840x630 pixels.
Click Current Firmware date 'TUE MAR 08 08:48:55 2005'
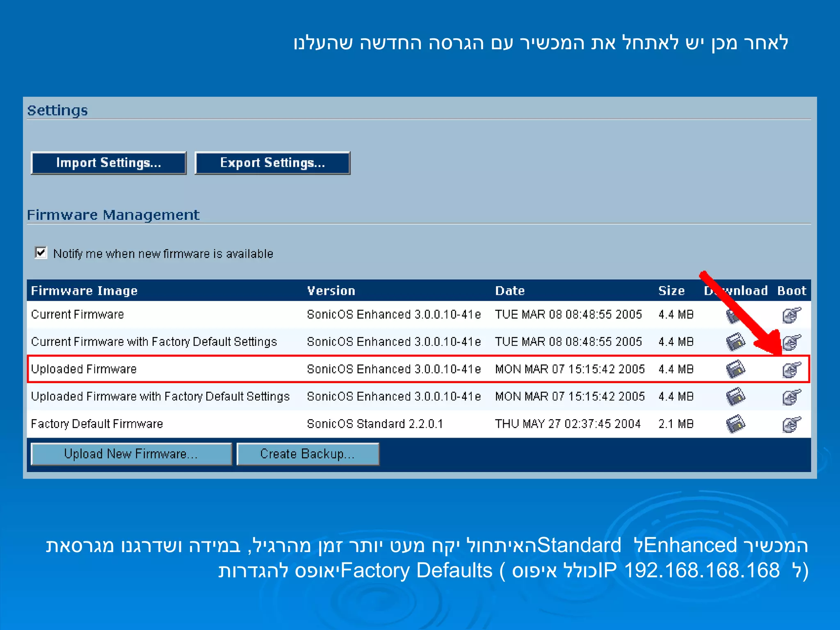coord(568,315)
